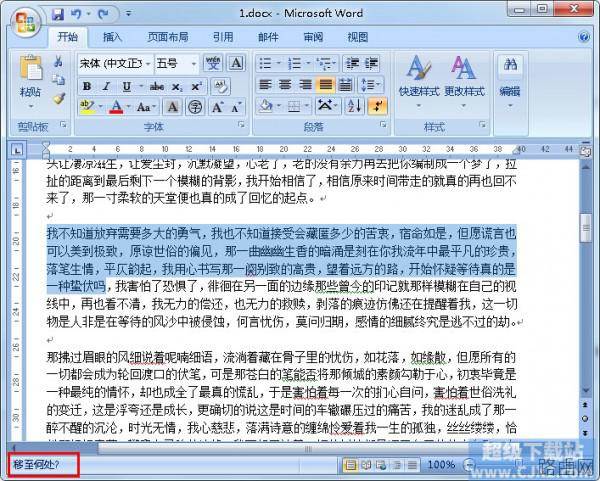The image size is (600, 481).
Task: Expand the borders dropdown
Action: 308,106
